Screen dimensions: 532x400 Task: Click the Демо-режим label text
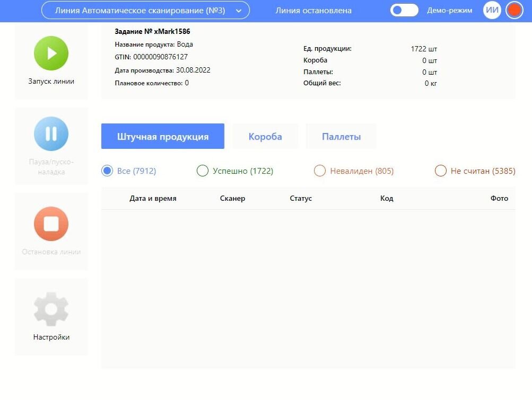[x=450, y=11]
